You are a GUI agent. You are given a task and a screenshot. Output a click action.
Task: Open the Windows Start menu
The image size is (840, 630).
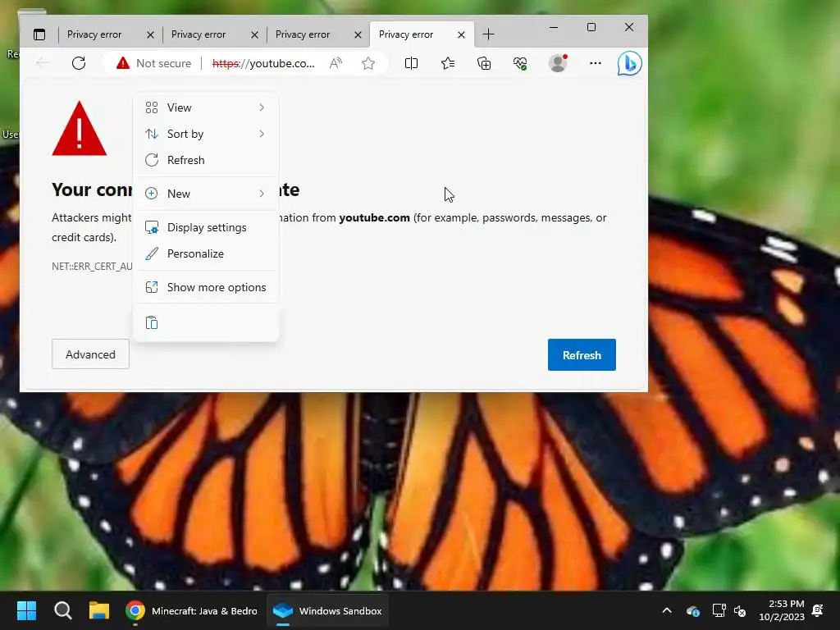pyautogui.click(x=26, y=610)
